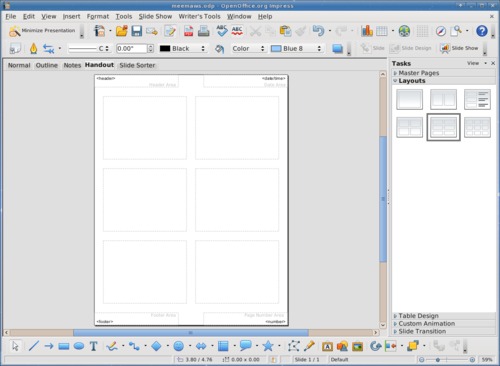The height and width of the screenshot is (366, 500).
Task: Select the Smiley symbol shapes tool
Action: click(x=179, y=346)
